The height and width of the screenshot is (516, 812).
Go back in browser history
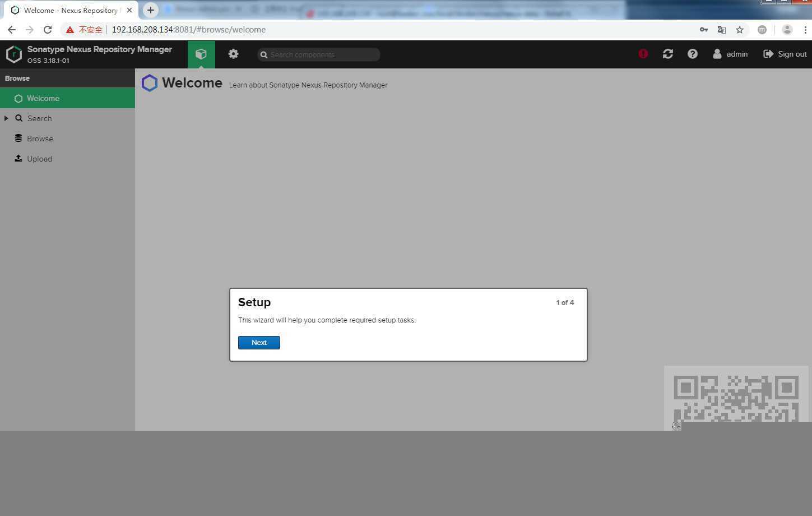point(12,30)
